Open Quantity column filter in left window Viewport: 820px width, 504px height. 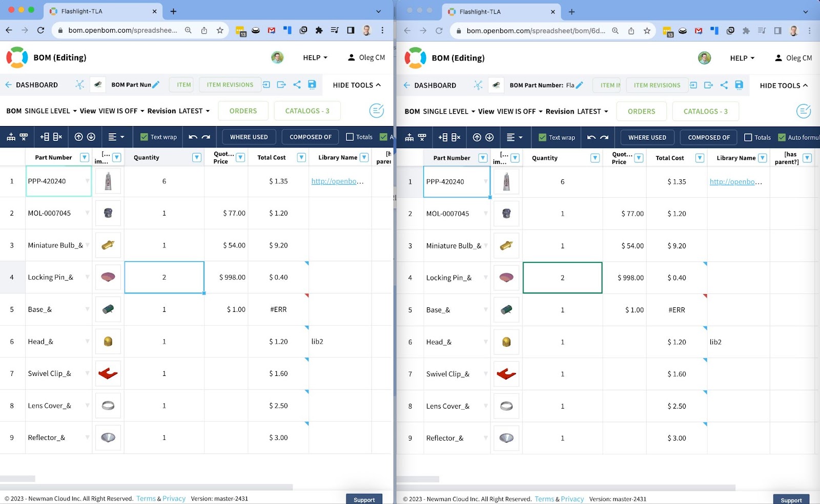[x=196, y=157]
